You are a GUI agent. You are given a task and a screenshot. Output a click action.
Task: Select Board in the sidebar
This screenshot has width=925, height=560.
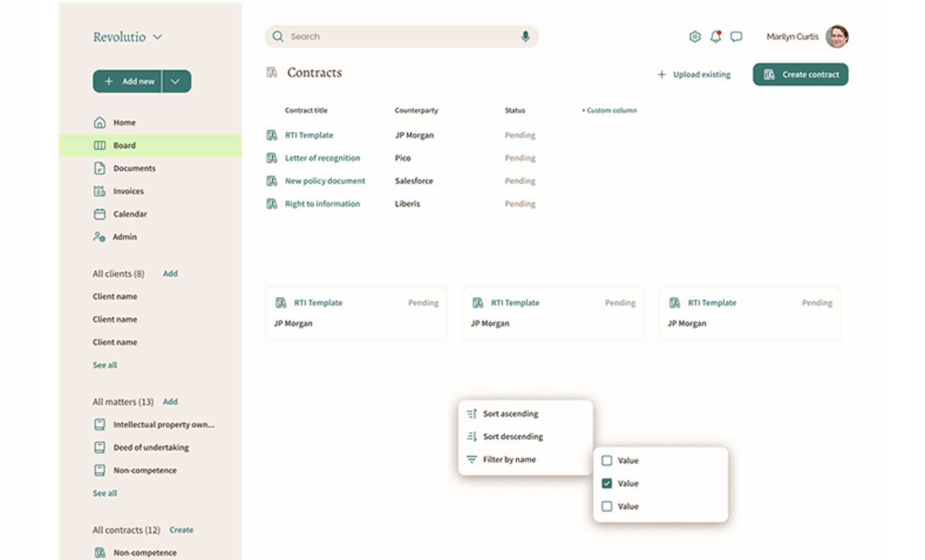click(150, 145)
